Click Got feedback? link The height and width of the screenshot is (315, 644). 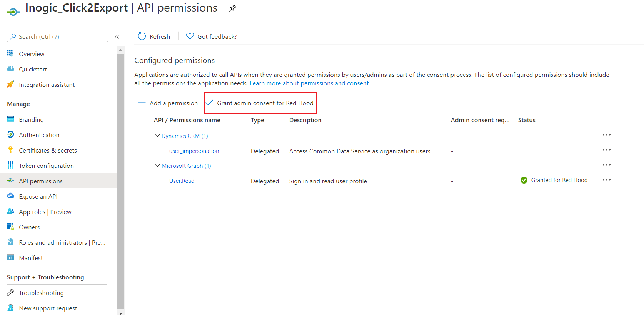pyautogui.click(x=217, y=36)
